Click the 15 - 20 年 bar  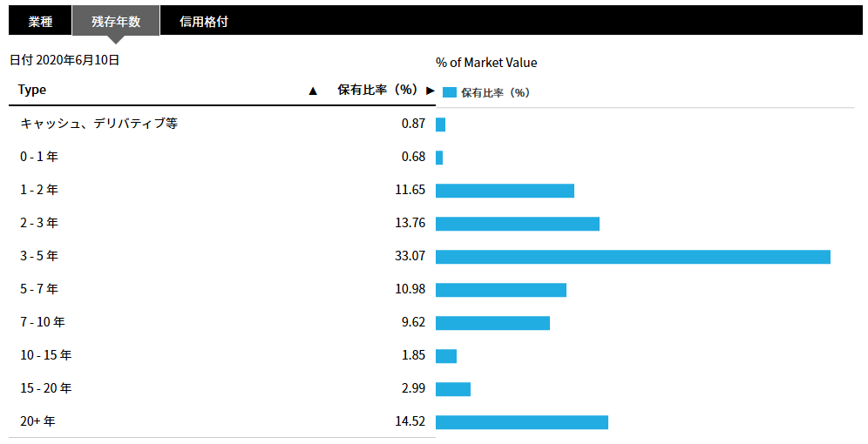coord(453,389)
